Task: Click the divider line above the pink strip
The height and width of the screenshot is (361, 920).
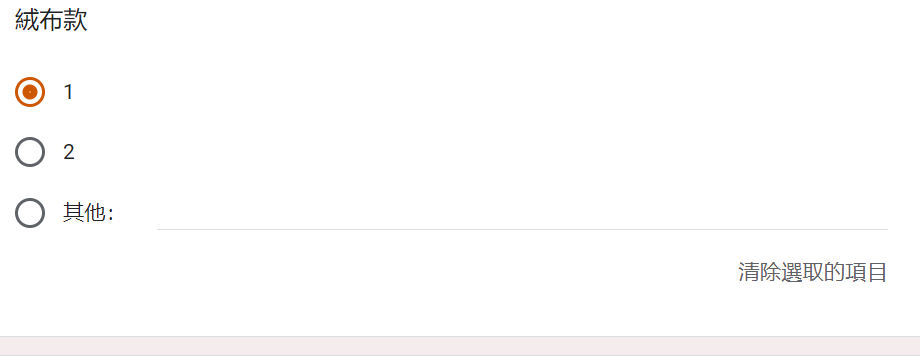Action: pos(460,336)
